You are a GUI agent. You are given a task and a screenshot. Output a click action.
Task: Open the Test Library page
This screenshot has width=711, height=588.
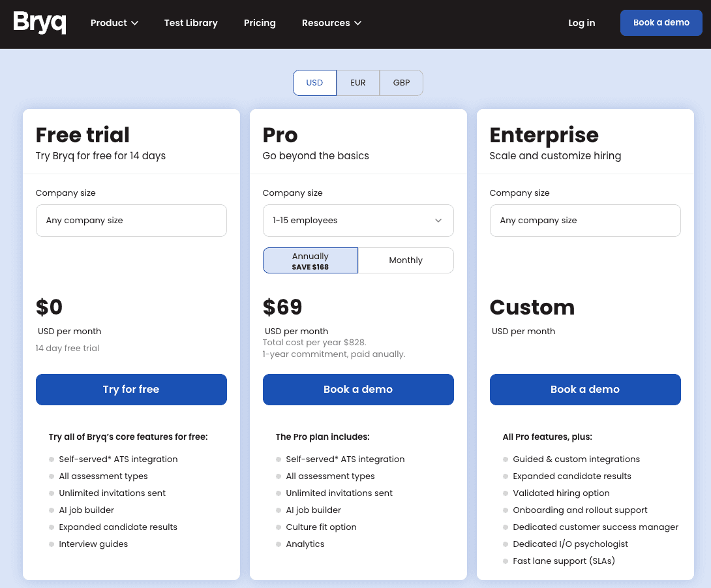[x=191, y=23]
